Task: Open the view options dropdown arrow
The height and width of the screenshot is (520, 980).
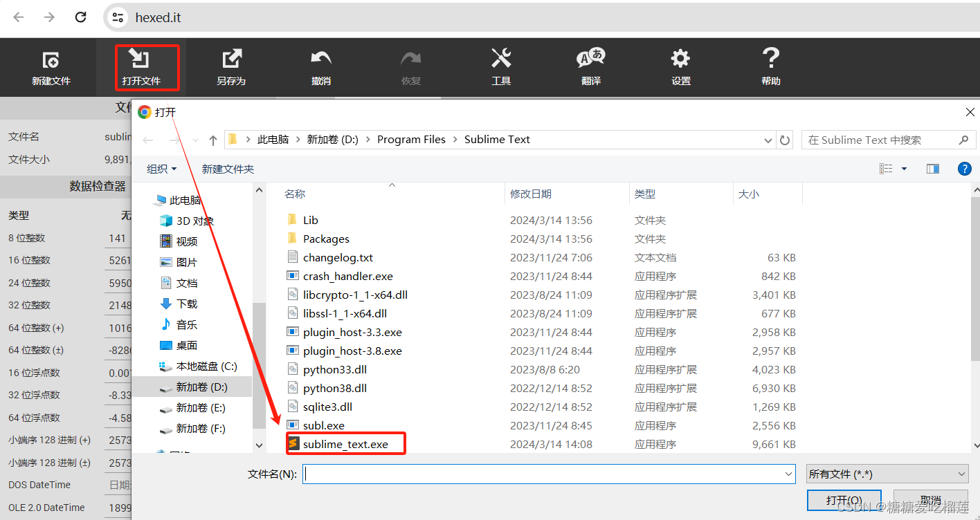Action: tap(904, 169)
